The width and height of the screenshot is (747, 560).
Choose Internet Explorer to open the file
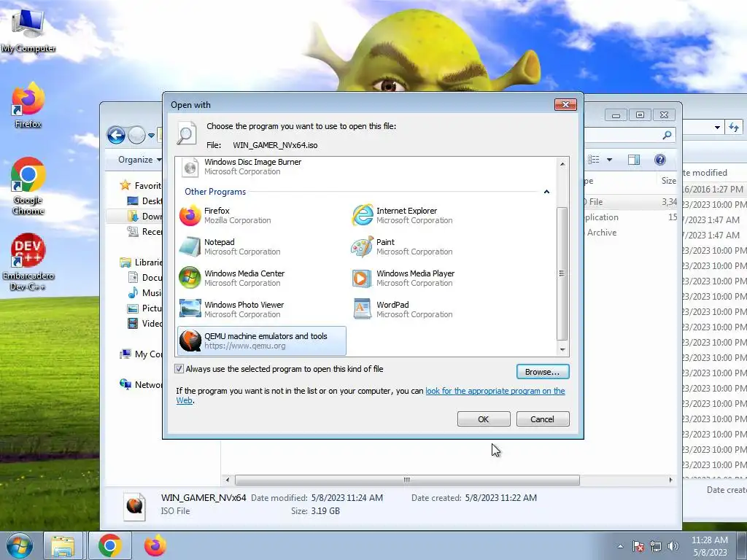pyautogui.click(x=433, y=215)
